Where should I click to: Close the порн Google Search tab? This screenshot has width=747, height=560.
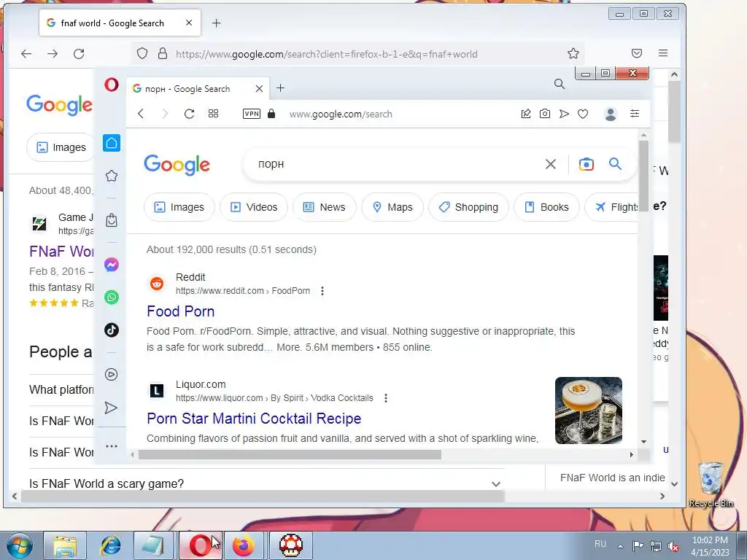[259, 88]
